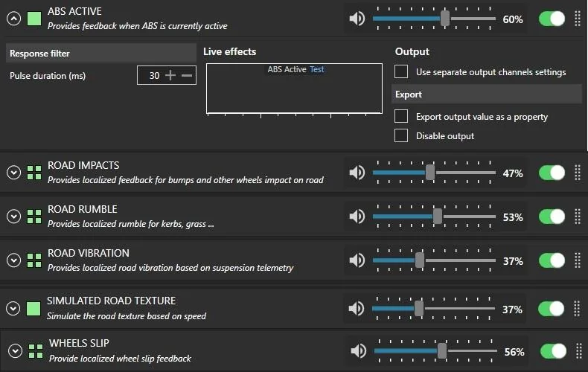Mute Road Rumble using its speaker icon

click(357, 217)
